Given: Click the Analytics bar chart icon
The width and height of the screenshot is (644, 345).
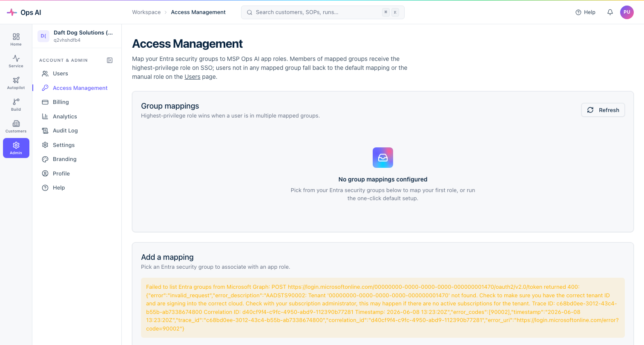Looking at the screenshot, I should [45, 116].
